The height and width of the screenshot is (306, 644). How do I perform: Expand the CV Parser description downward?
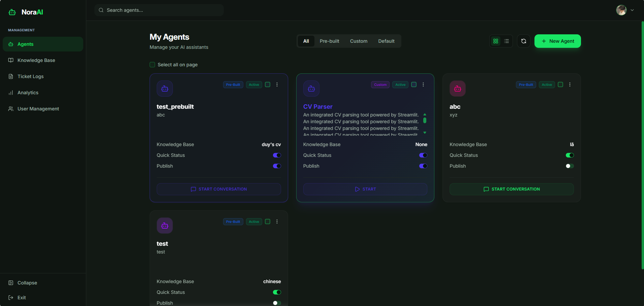coord(425,132)
